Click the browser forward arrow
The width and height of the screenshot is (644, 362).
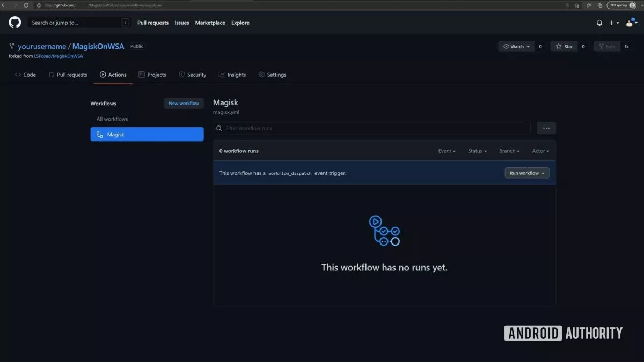15,5
